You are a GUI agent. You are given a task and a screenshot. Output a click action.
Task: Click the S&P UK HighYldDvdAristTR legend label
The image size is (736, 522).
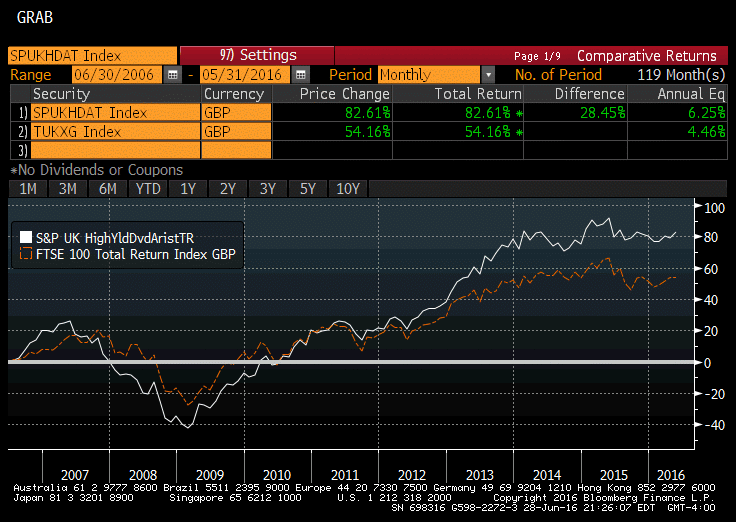[115, 238]
